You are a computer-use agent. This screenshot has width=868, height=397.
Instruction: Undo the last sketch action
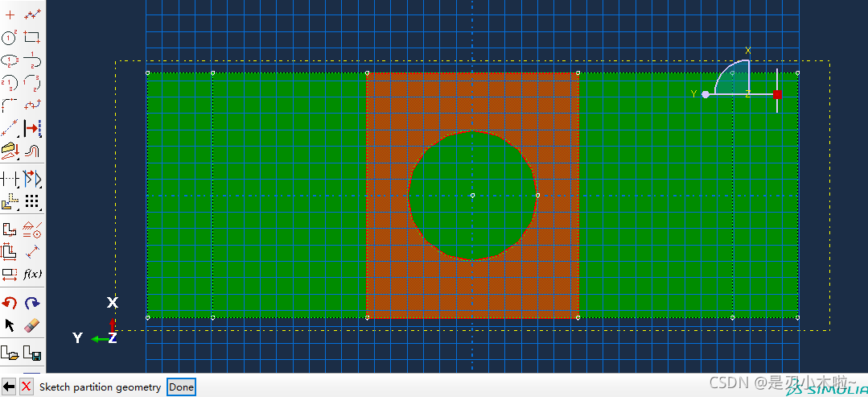10,303
